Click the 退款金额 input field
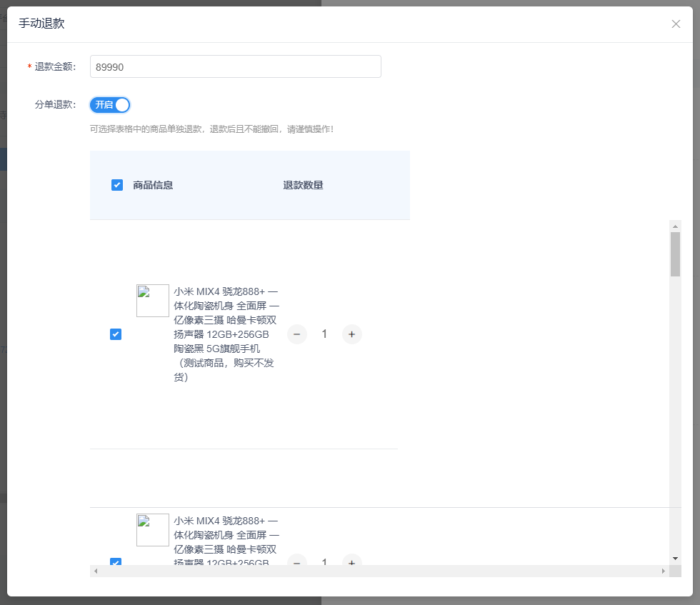Screen dimensions: 700x605 pos(235,66)
